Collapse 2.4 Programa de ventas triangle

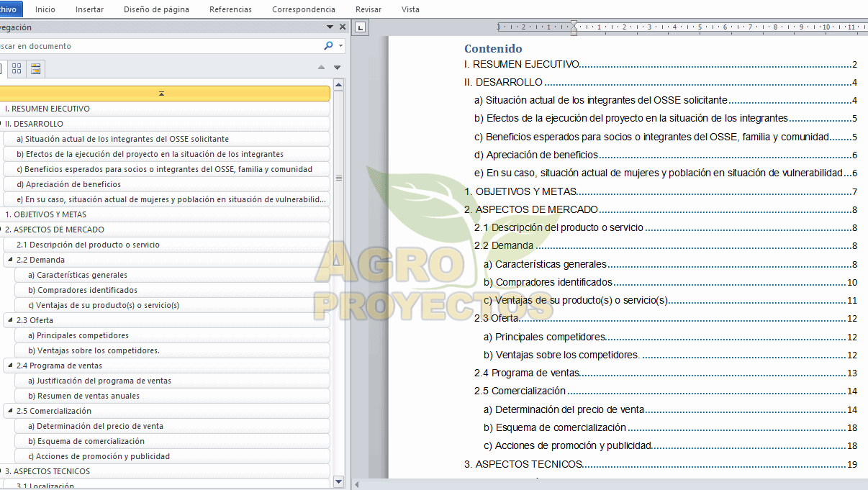pos(10,366)
